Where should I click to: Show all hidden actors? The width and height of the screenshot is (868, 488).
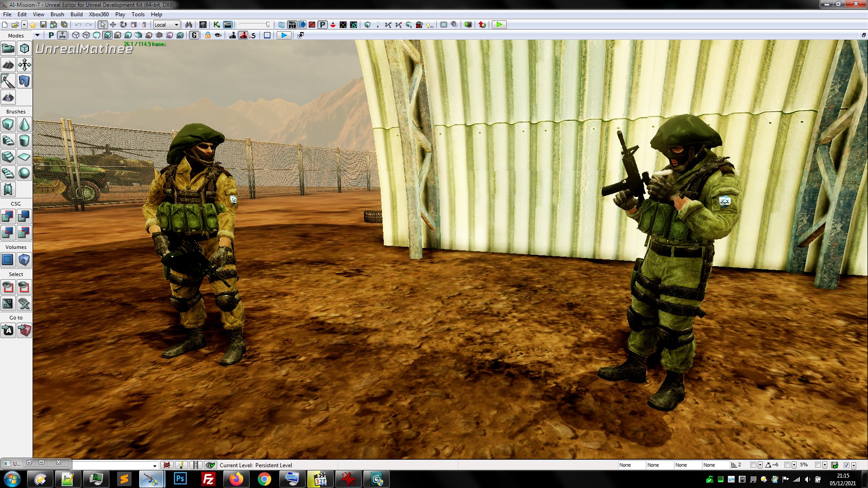click(24, 303)
